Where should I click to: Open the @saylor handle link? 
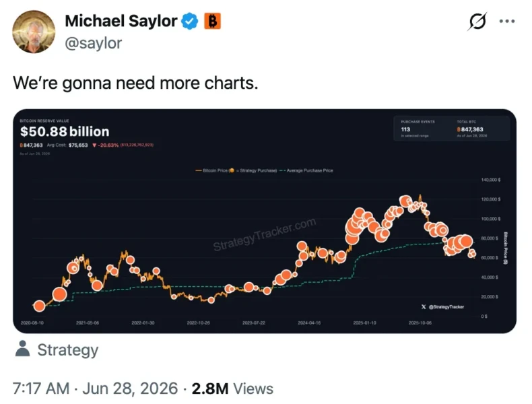[x=93, y=43]
